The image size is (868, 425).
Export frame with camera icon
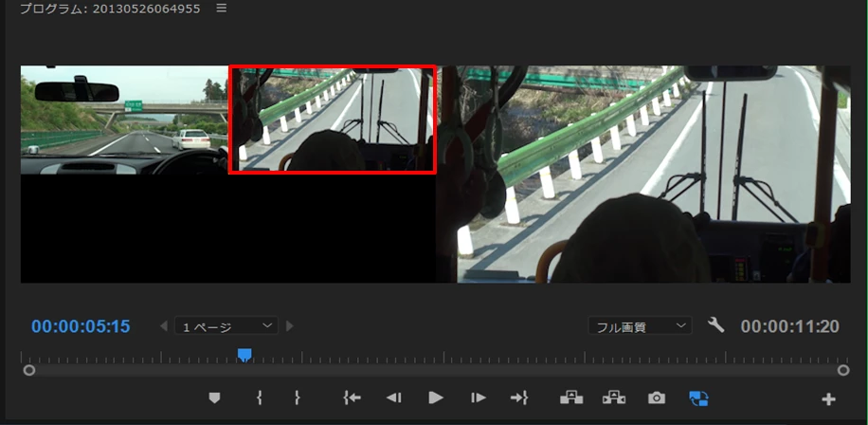(657, 397)
